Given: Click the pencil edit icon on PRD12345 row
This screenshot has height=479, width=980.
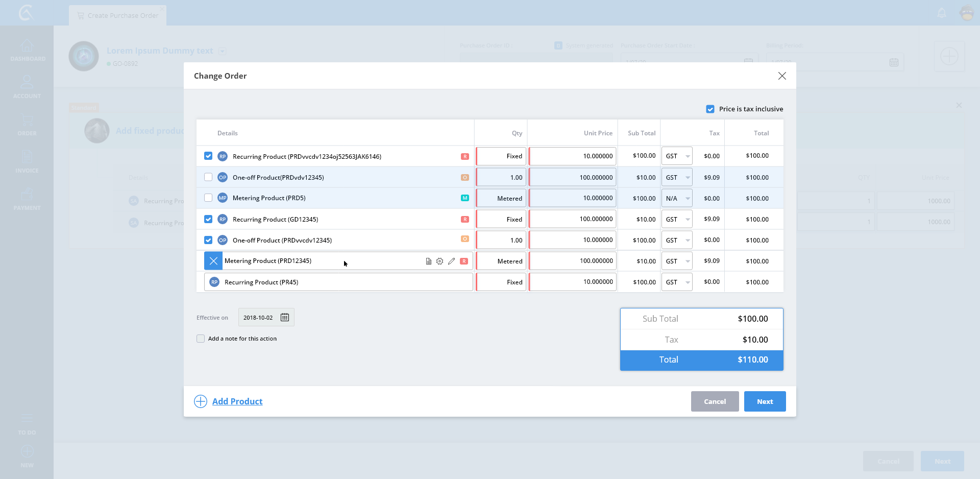Looking at the screenshot, I should [x=451, y=261].
